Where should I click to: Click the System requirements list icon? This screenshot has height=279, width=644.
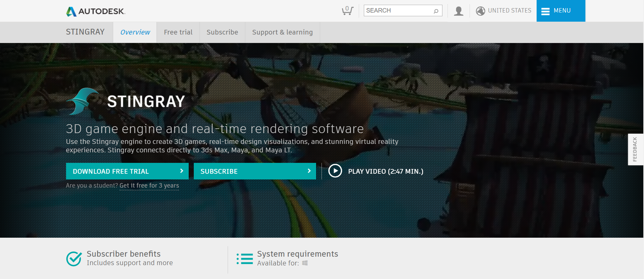[245, 259]
